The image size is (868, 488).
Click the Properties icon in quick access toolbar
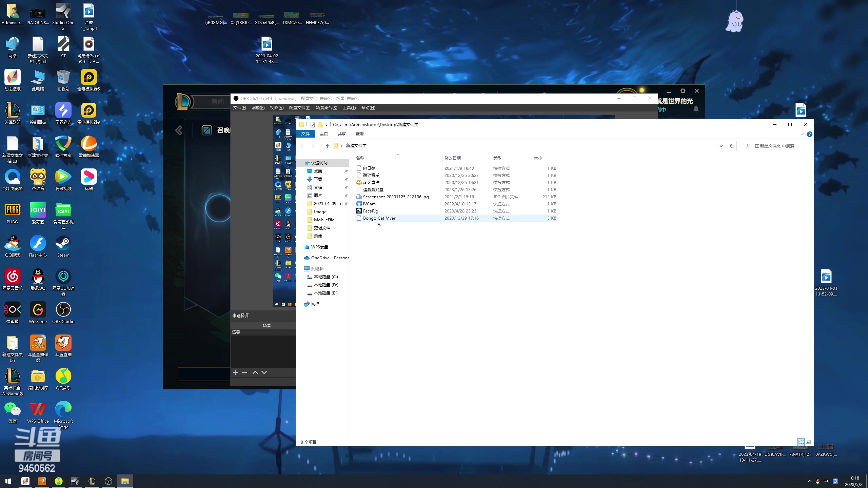point(313,125)
